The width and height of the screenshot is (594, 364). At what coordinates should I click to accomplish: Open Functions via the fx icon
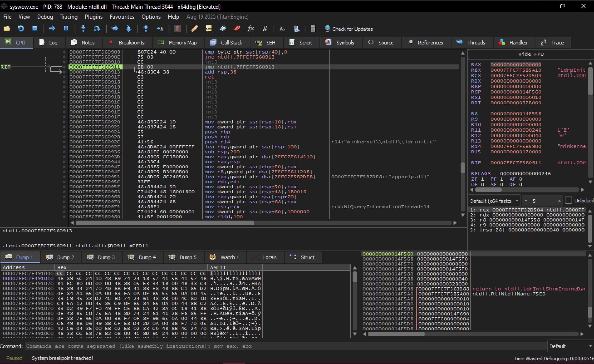coord(251,29)
